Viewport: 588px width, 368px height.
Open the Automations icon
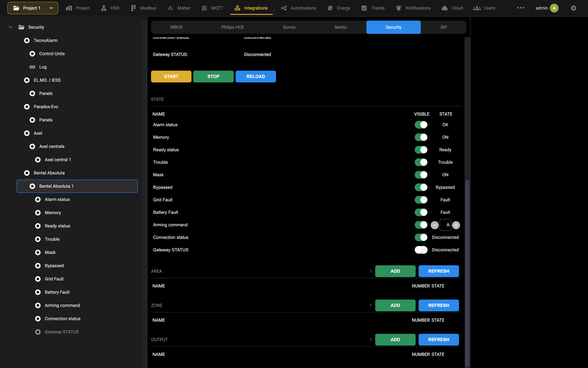click(284, 8)
